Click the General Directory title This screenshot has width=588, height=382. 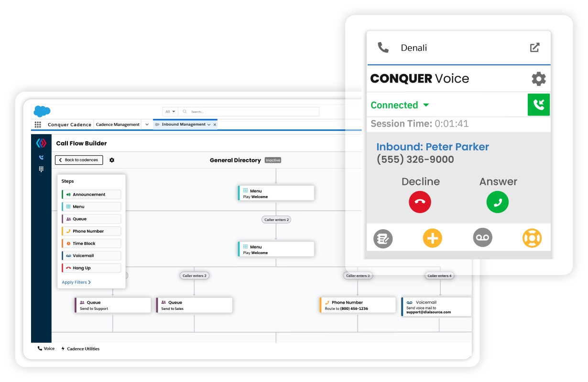[235, 160]
